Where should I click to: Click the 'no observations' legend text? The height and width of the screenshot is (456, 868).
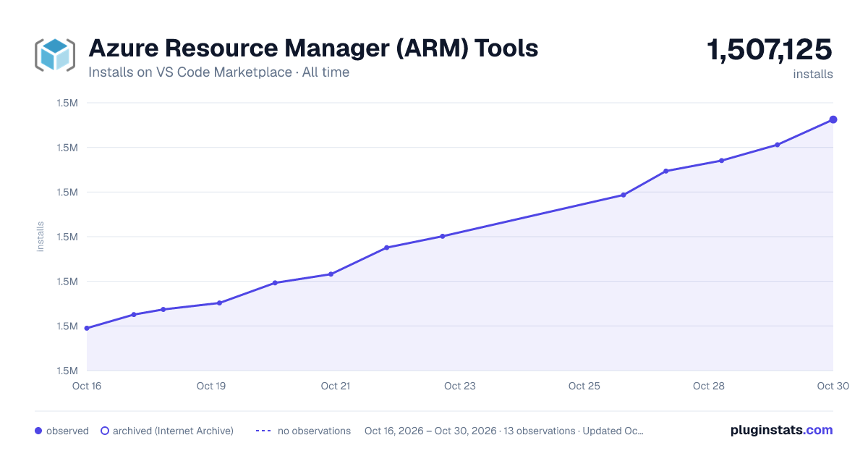tap(314, 431)
